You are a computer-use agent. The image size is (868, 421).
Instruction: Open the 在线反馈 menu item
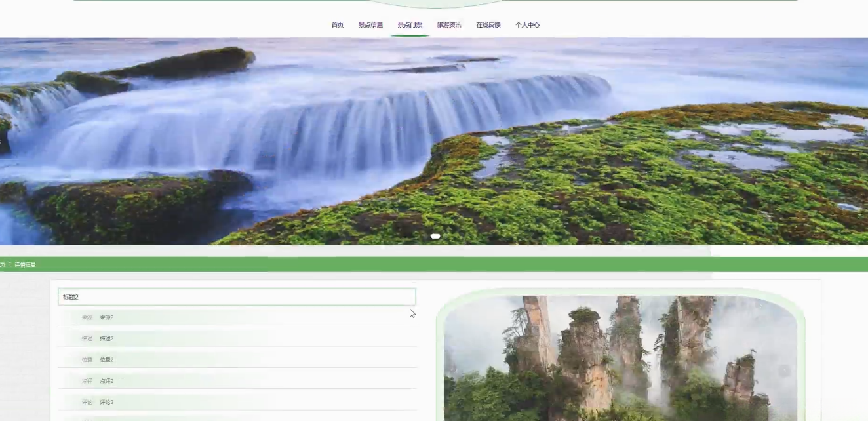click(488, 25)
